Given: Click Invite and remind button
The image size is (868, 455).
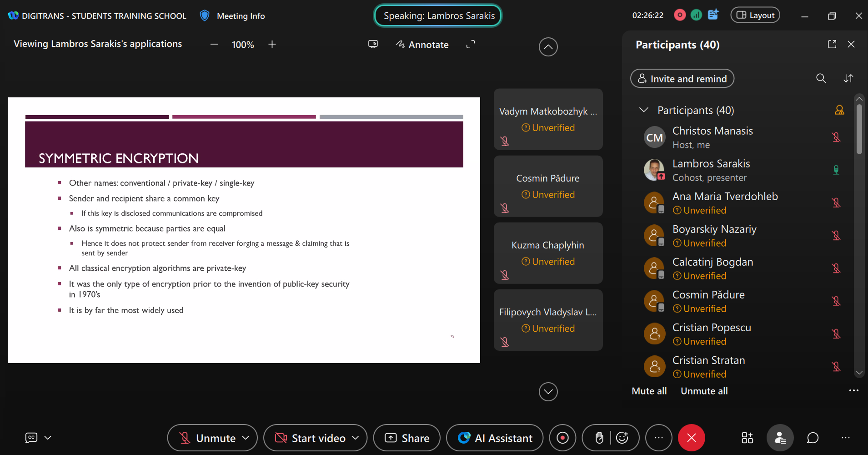Looking at the screenshot, I should click(x=682, y=79).
